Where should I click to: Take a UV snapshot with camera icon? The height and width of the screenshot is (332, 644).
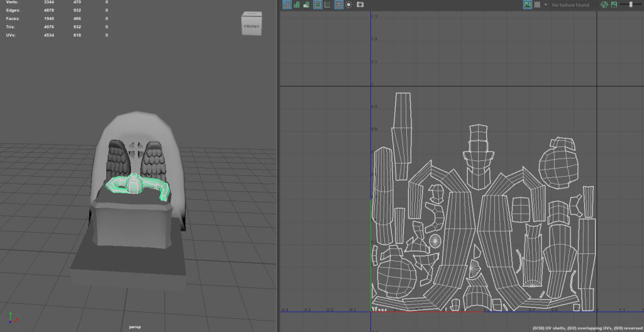coord(360,4)
